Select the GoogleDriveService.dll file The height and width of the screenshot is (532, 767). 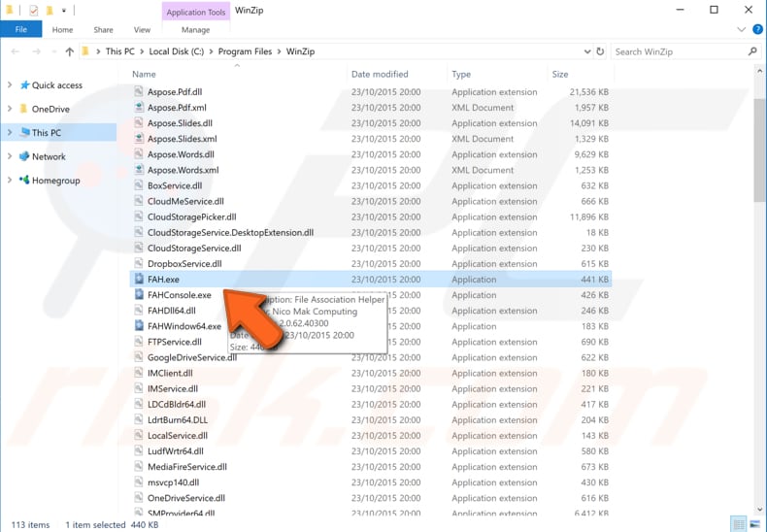click(192, 357)
